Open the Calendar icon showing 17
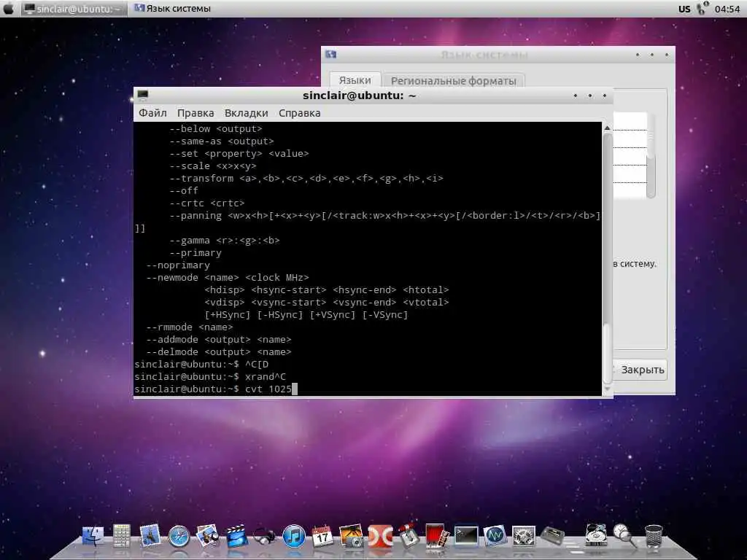 pos(322,537)
